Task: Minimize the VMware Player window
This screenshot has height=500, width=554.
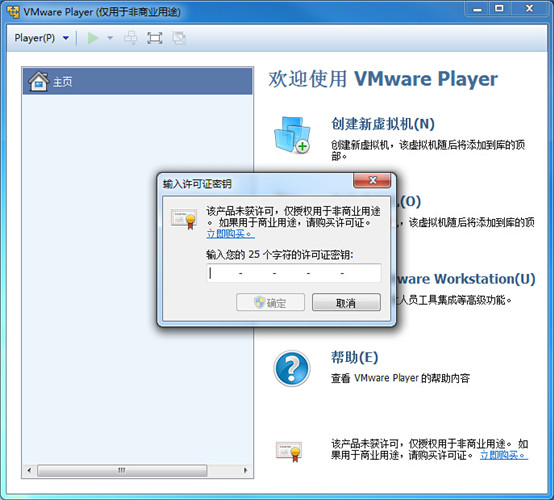Action: coord(477,9)
